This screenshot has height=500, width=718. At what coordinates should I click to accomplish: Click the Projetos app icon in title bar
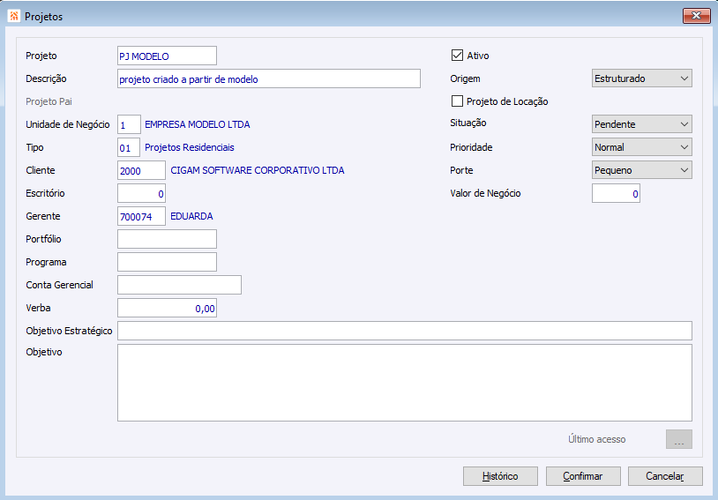pos(14,16)
